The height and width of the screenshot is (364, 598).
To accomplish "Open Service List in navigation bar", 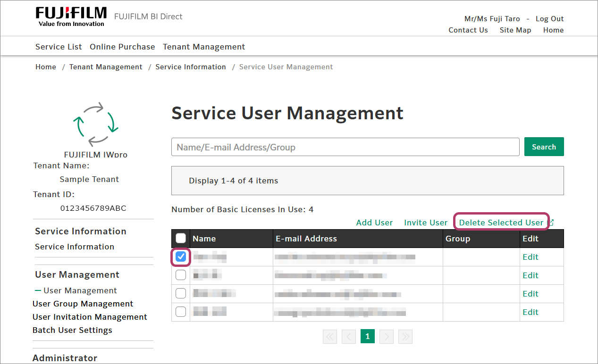I will coord(59,47).
